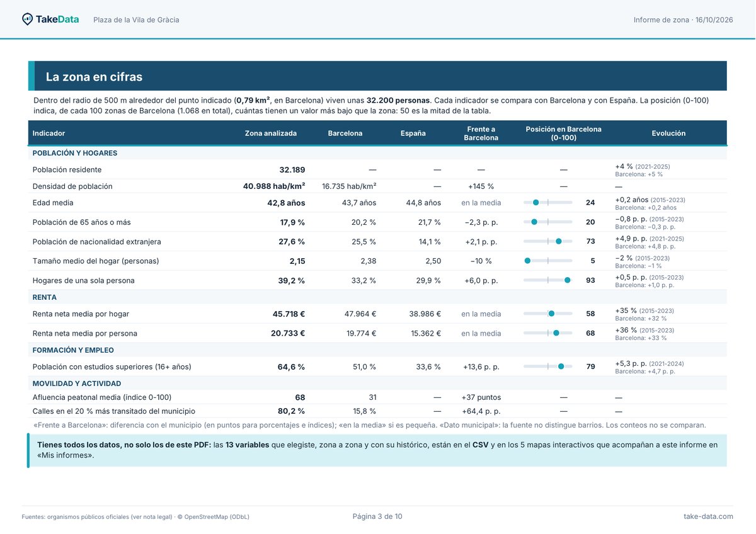Click the "Población residente" row label
This screenshot has width=756, height=534.
(67, 170)
